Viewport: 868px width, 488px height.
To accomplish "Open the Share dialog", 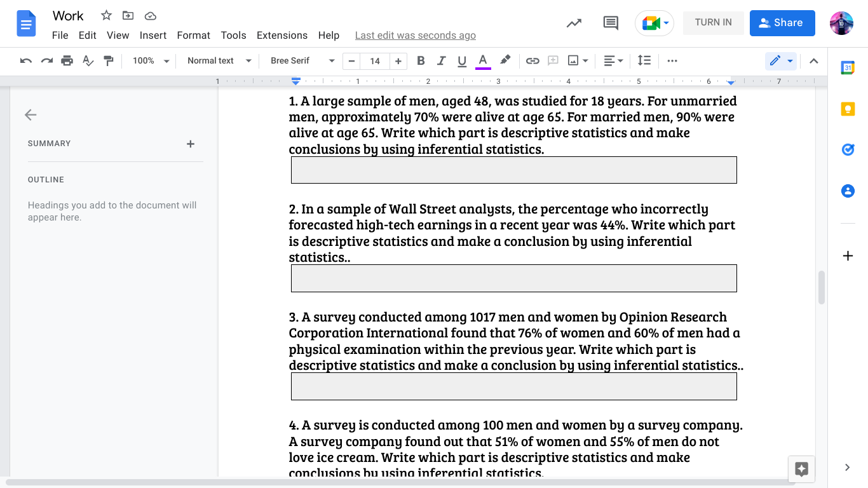I will tap(782, 23).
